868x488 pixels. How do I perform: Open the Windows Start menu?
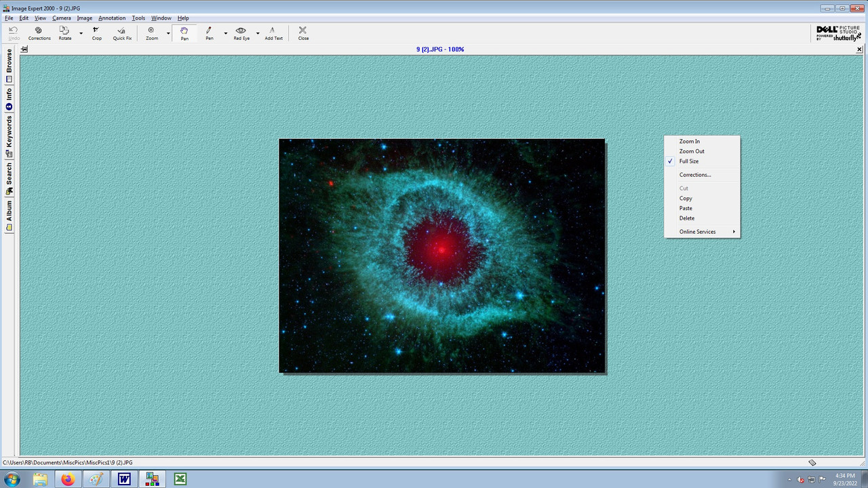pyautogui.click(x=12, y=479)
